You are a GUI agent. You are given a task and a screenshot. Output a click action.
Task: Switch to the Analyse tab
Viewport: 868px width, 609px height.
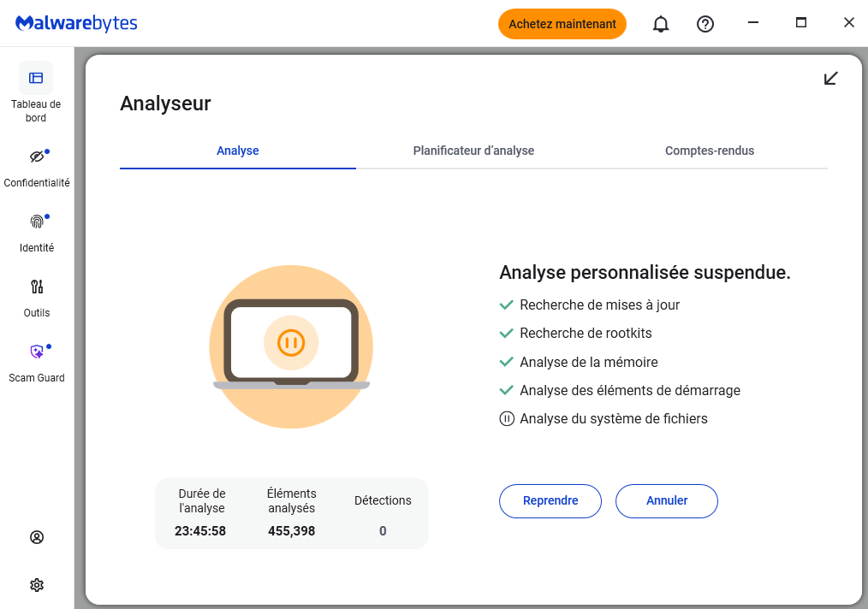coord(237,151)
